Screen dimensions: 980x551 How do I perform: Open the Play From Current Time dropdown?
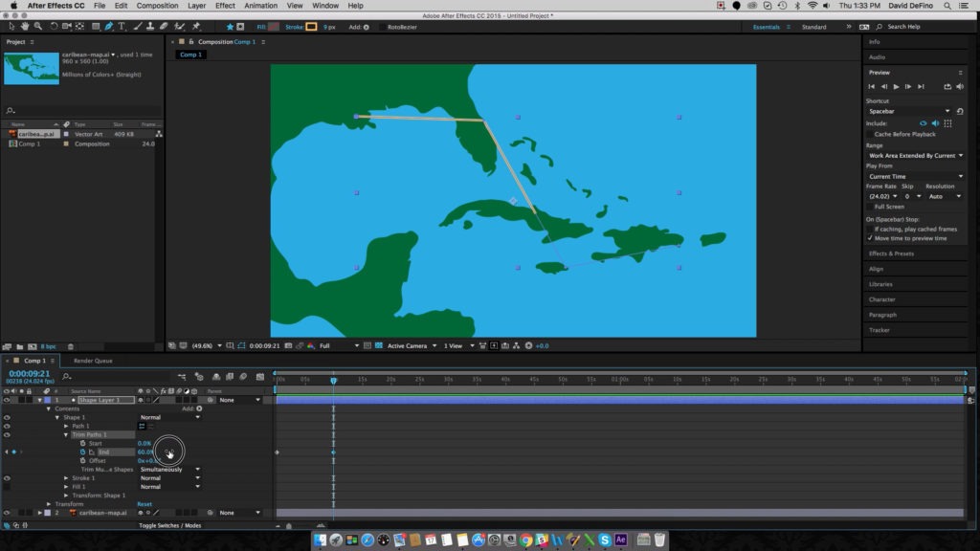coord(915,176)
